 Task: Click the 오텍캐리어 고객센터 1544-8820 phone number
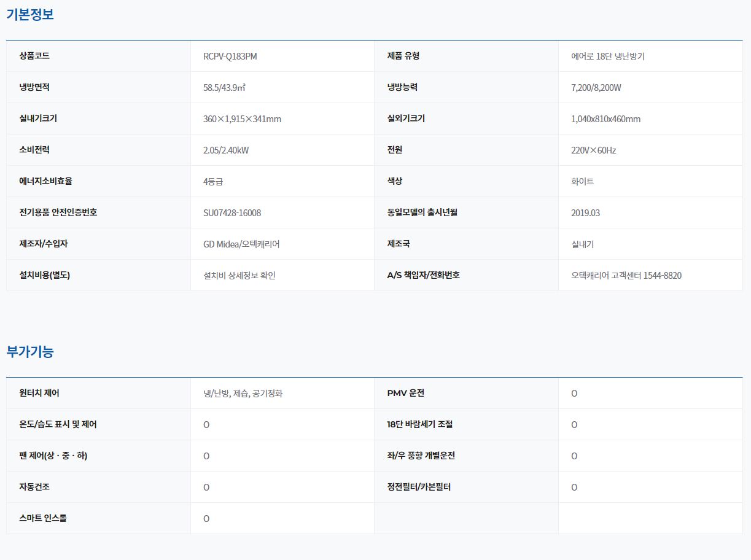pos(626,276)
